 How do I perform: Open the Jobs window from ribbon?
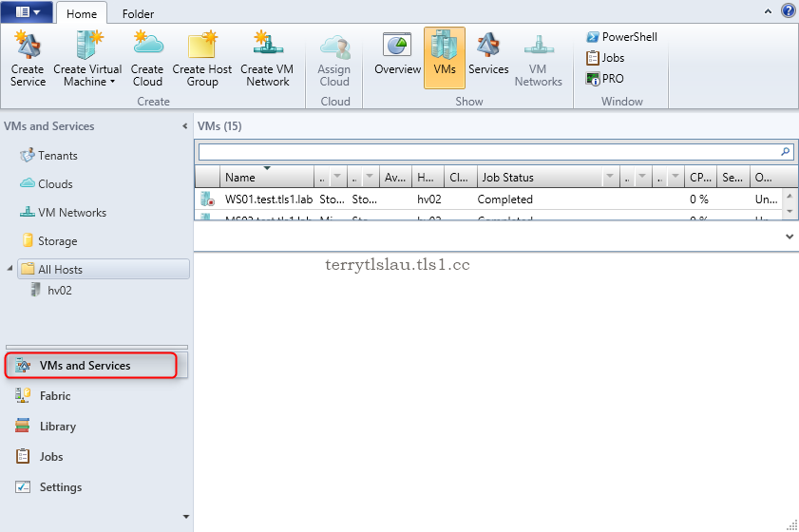pos(605,58)
